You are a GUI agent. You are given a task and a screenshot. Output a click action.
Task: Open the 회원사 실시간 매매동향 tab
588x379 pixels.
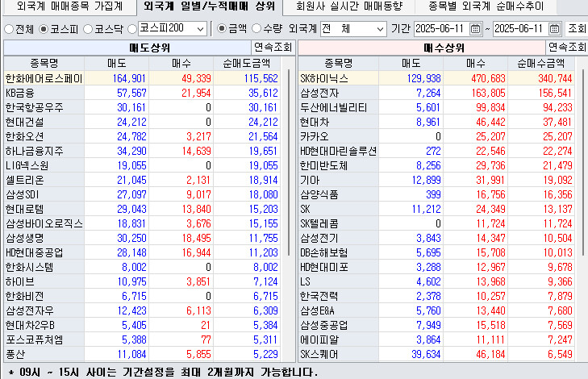coord(348,6)
